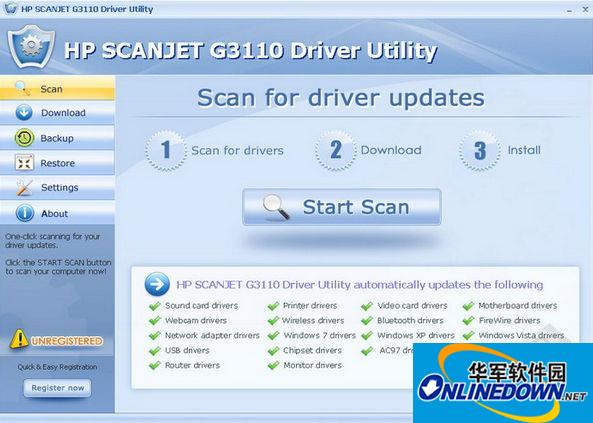
Task: Click the magnifier icon beside Scan
Action: pyautogui.click(x=23, y=89)
